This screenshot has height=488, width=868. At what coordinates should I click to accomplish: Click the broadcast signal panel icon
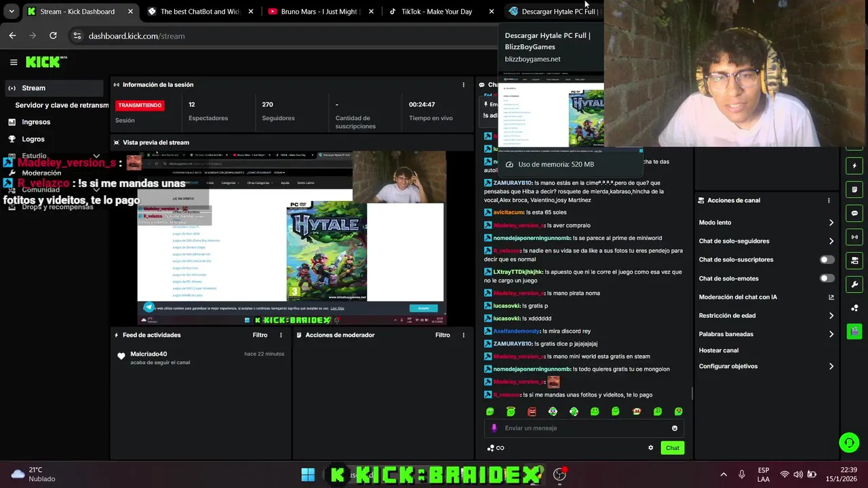(854, 237)
